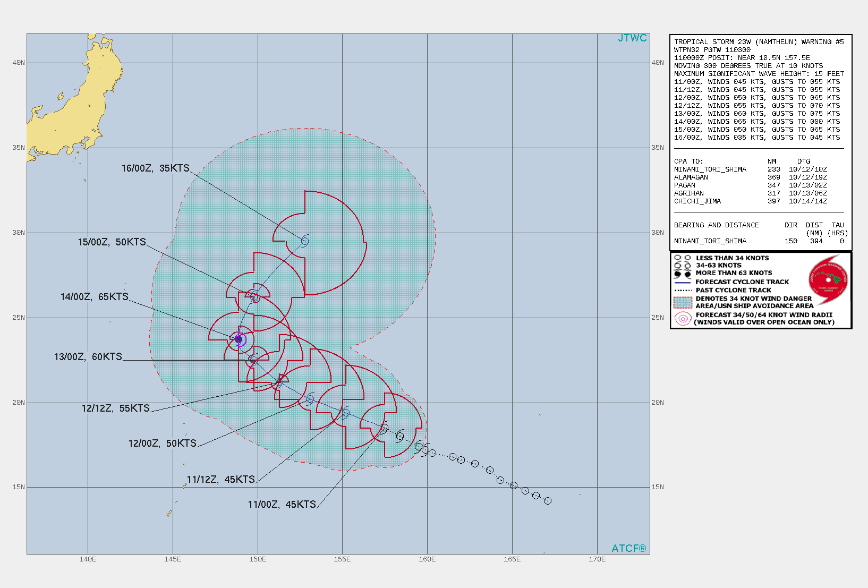Viewport: 868px width, 588px height.
Task: Select the magenta typhoon symbol at 14/00Z
Action: (x=239, y=339)
